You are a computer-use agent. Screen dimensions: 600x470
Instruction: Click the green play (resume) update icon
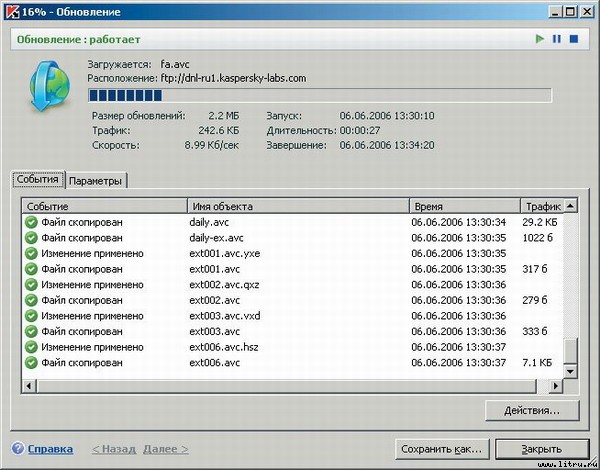[x=541, y=39]
